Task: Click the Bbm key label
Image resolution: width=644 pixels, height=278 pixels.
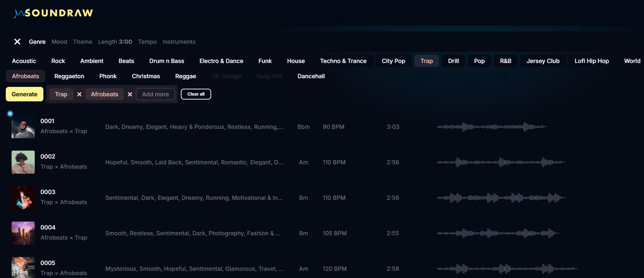Action: [x=303, y=127]
